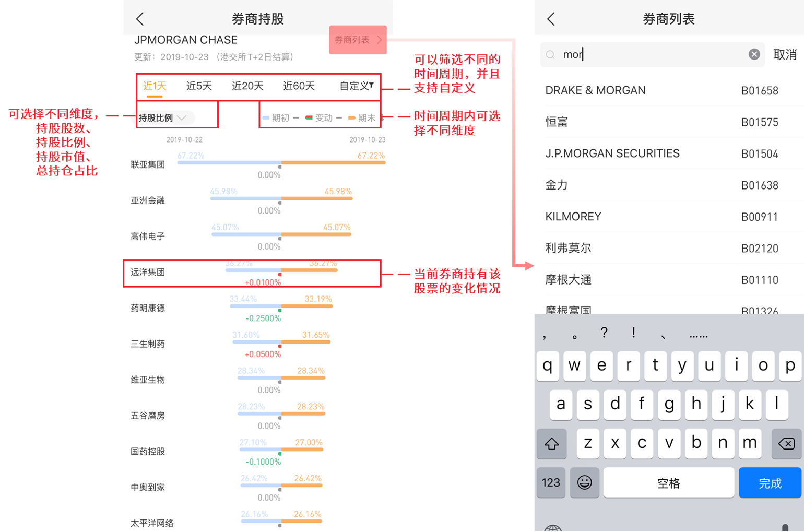This screenshot has width=804, height=532.
Task: Open 五谷磨房 holding row
Action: pyautogui.click(x=258, y=416)
